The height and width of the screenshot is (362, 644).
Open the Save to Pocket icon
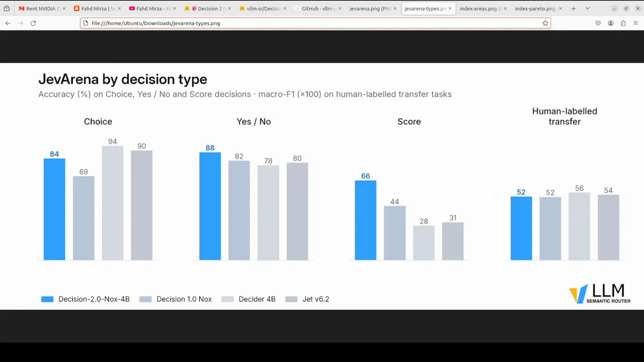(x=598, y=23)
